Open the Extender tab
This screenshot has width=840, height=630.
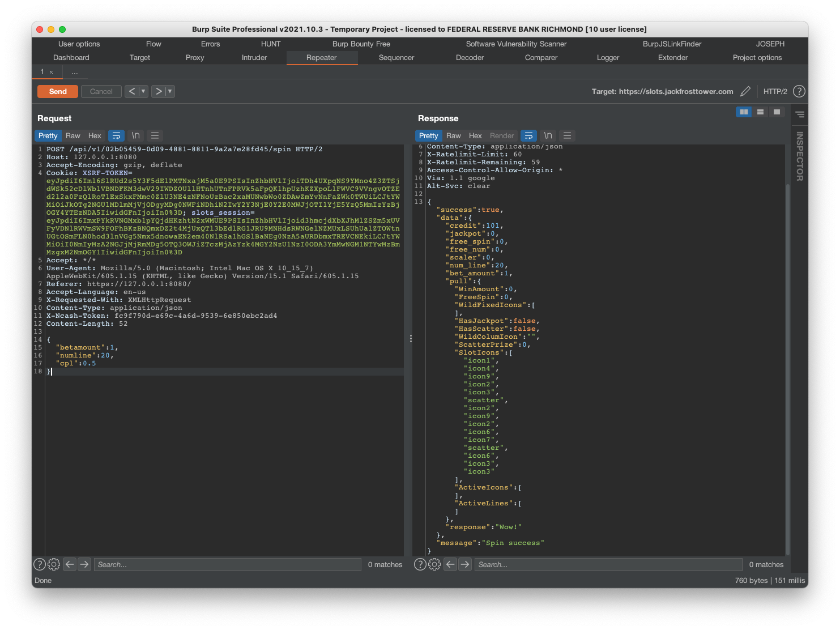click(673, 58)
